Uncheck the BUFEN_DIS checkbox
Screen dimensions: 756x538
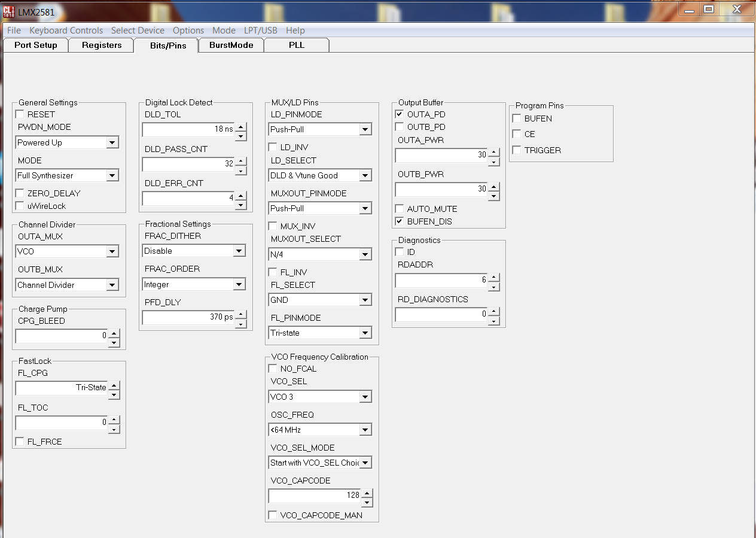coord(400,221)
